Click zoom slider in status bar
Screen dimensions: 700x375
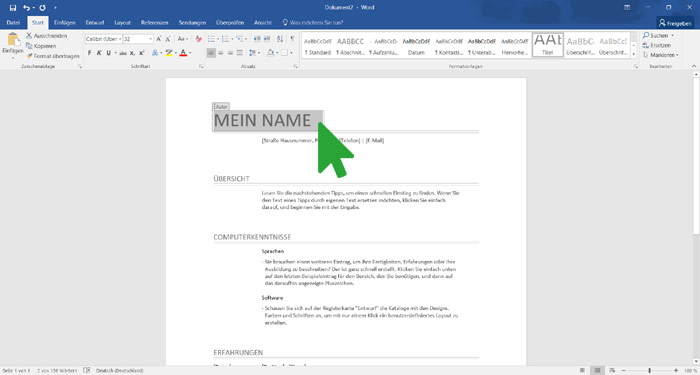pyautogui.click(x=650, y=371)
